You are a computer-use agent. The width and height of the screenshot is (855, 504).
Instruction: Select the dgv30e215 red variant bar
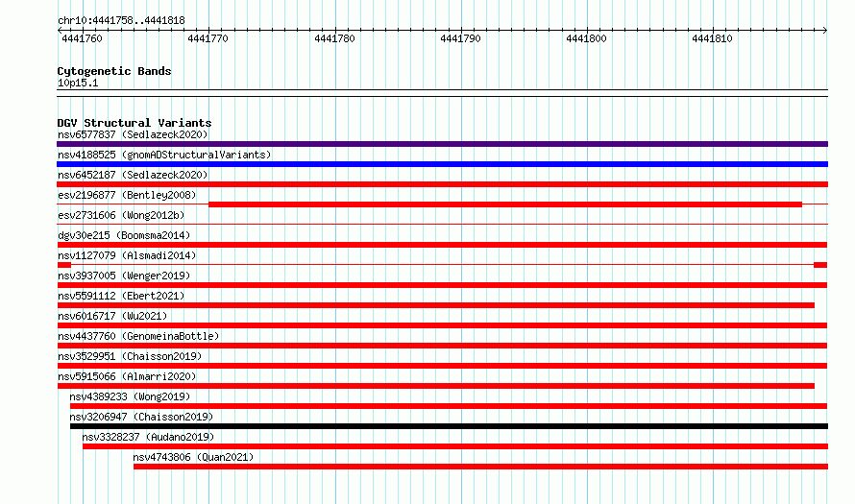click(x=442, y=245)
